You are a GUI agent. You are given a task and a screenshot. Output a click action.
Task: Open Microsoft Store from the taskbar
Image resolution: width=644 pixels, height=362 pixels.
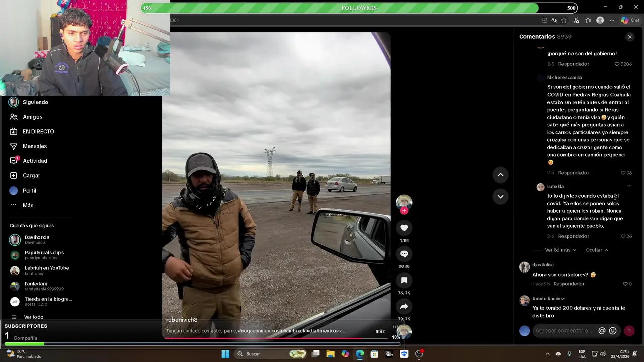point(374,354)
